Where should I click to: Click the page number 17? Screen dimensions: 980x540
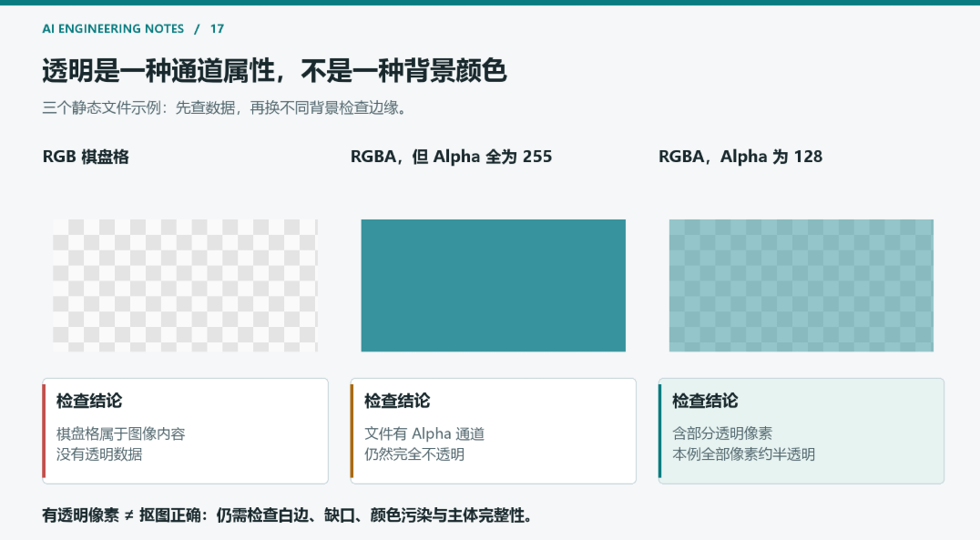click(217, 29)
